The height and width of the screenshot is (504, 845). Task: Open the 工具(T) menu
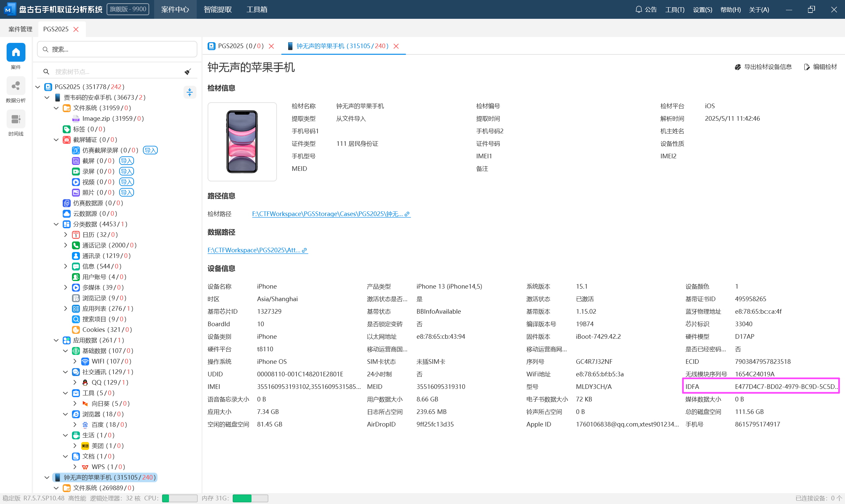pos(675,10)
